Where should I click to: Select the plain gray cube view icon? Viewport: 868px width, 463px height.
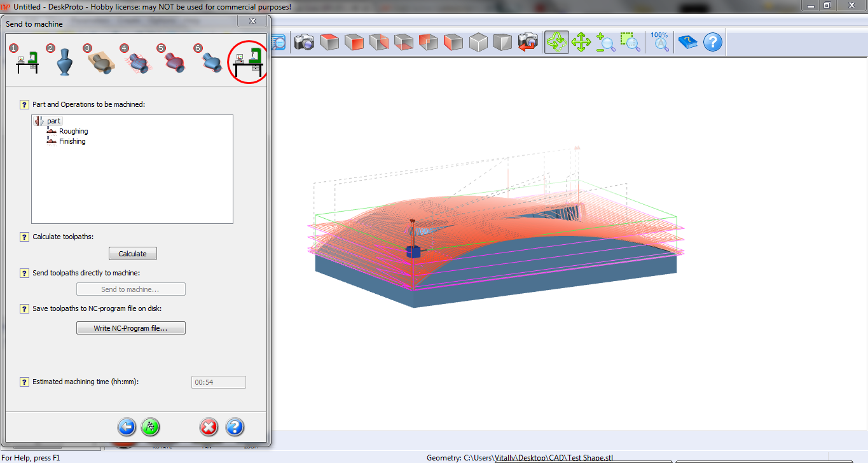[x=478, y=42]
